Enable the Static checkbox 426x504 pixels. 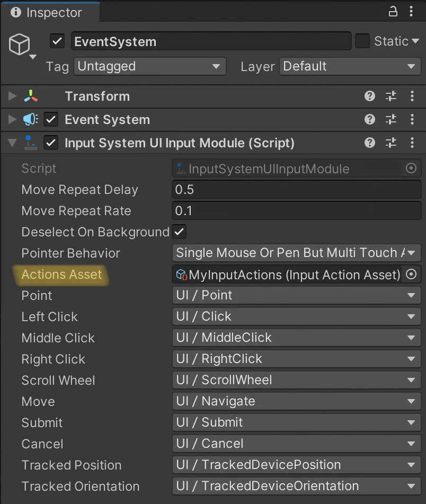click(x=362, y=41)
